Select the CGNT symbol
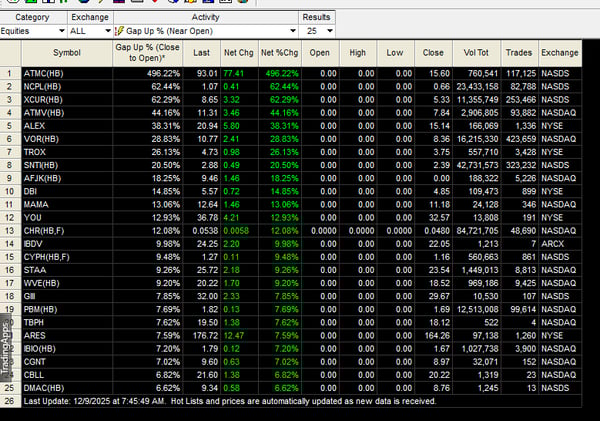600x421 pixels. coord(34,362)
